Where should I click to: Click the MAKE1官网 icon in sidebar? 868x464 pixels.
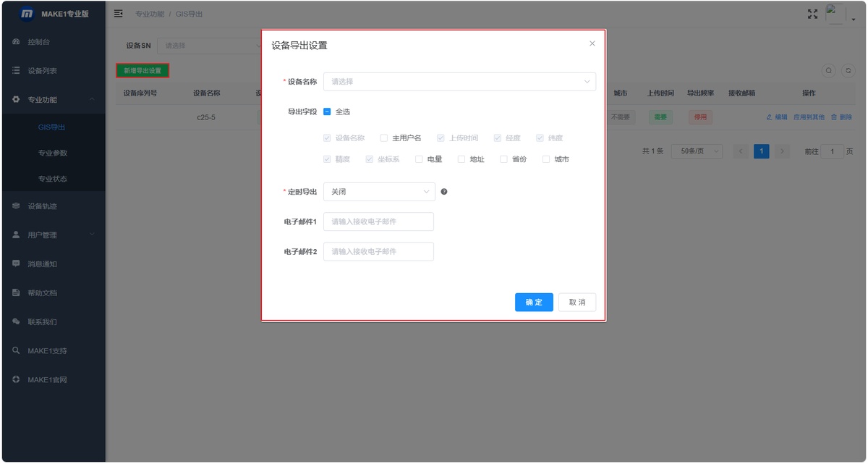click(x=16, y=380)
